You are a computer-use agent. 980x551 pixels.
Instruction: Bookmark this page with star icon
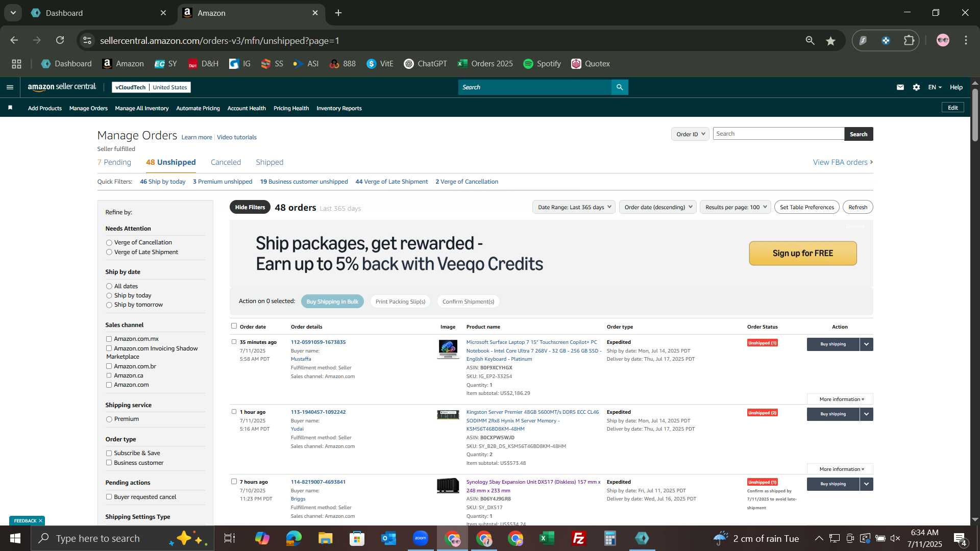coord(831,40)
